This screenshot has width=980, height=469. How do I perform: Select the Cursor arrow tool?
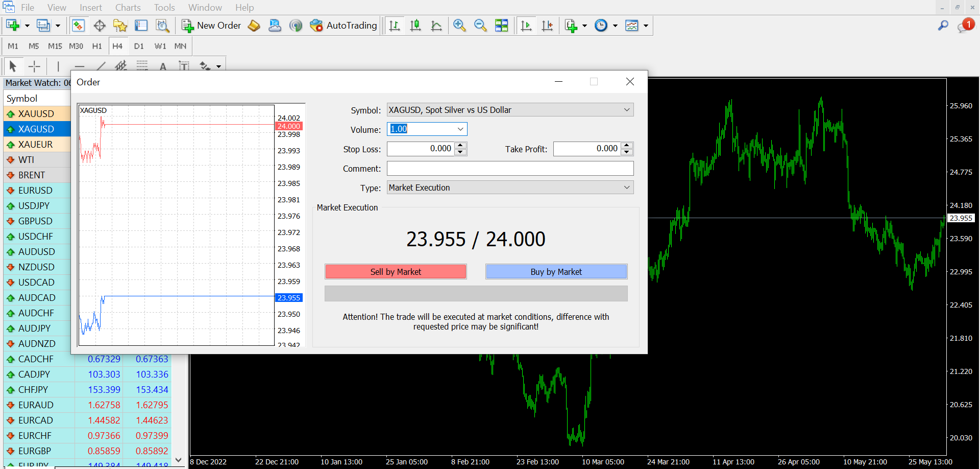[13, 66]
